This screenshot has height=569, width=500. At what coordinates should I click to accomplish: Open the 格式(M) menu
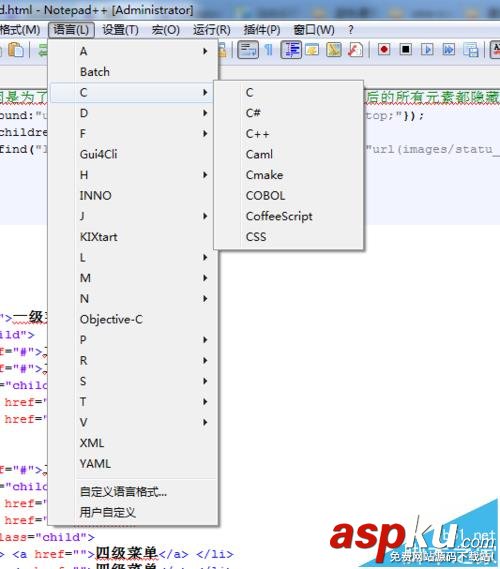coord(20,30)
